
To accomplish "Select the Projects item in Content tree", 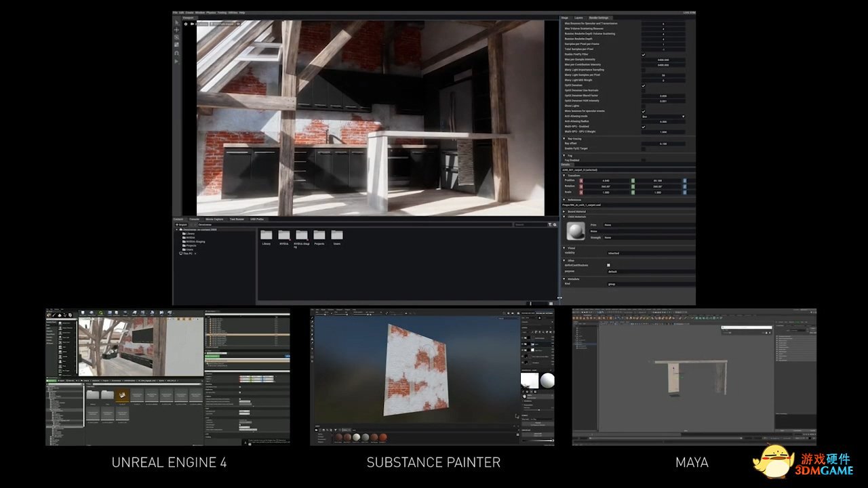I will point(191,245).
